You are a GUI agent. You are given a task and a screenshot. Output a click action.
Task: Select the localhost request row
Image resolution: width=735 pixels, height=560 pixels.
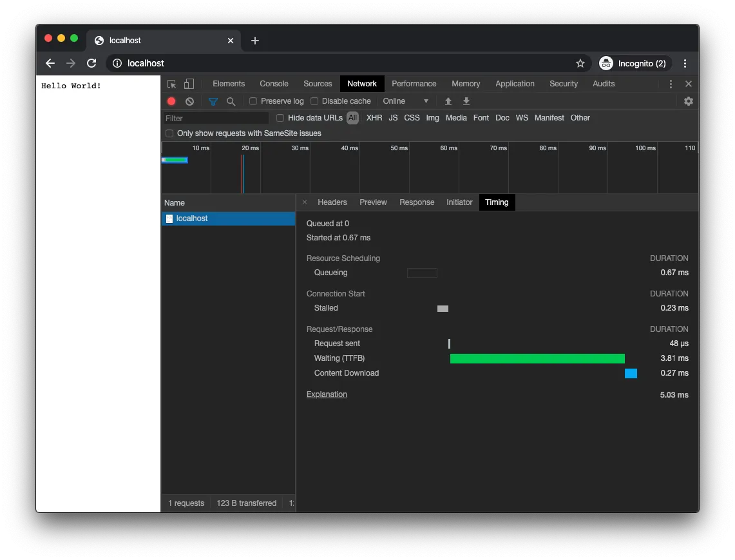228,218
